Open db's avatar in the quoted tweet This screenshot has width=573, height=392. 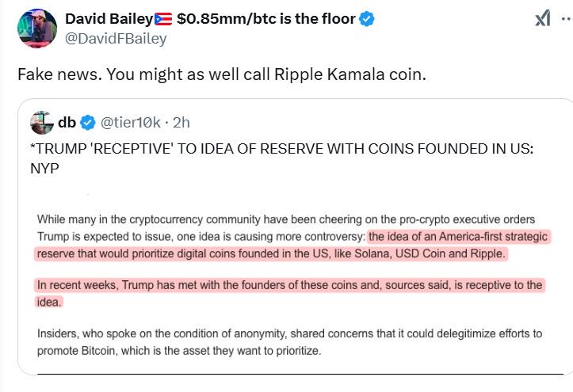tap(41, 122)
